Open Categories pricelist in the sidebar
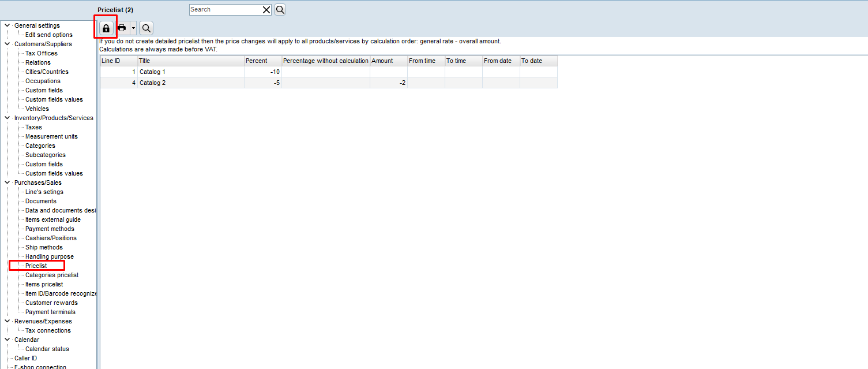 [x=51, y=275]
